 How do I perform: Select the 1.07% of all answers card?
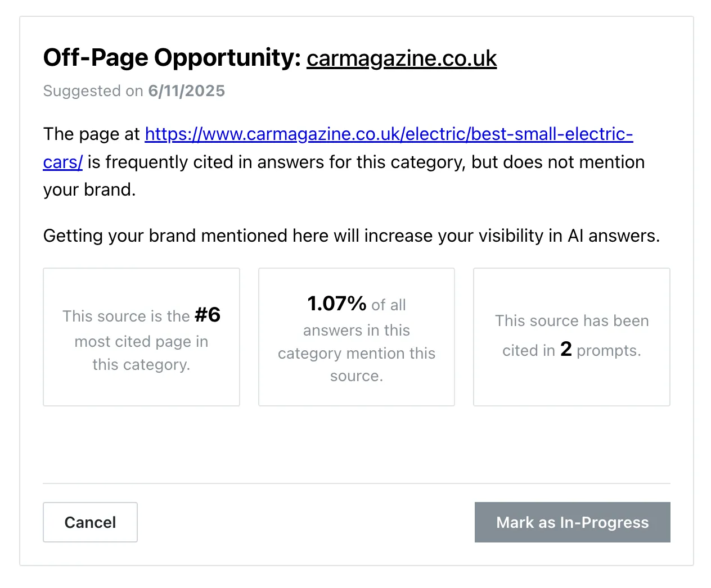(357, 337)
